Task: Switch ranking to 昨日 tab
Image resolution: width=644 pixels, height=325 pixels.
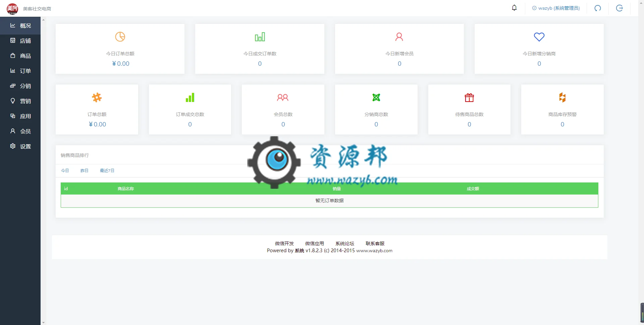Action: (x=84, y=171)
